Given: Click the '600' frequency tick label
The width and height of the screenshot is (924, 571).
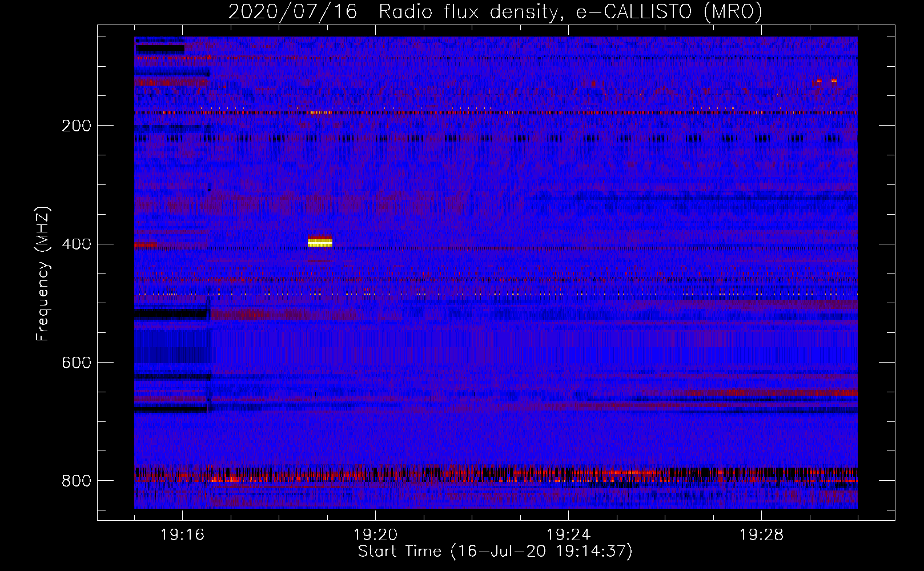Looking at the screenshot, I should (77, 363).
